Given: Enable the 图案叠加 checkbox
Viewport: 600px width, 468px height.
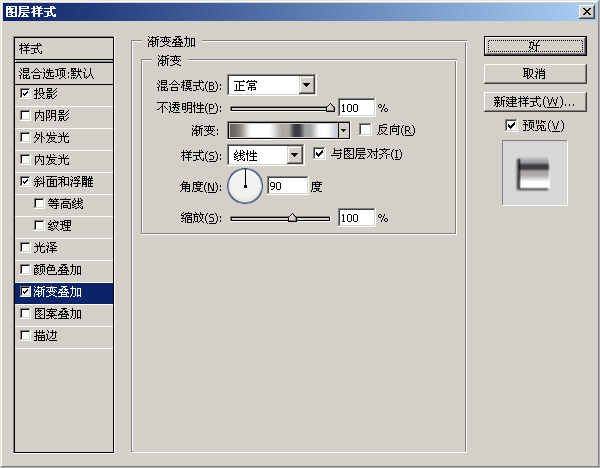Looking at the screenshot, I should tap(25, 314).
